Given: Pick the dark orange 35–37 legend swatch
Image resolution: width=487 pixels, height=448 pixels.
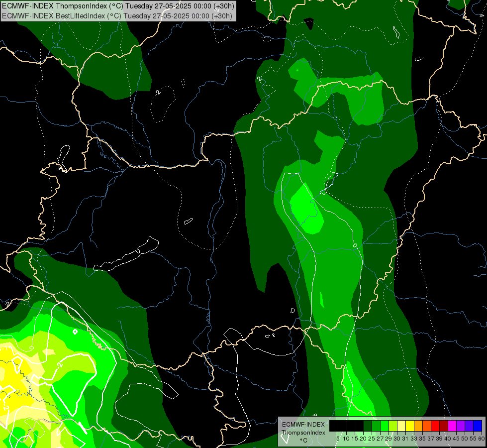Looking at the screenshot, I should (427, 426).
